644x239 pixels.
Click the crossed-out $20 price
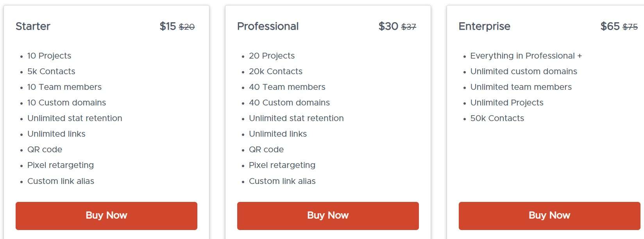tap(187, 27)
